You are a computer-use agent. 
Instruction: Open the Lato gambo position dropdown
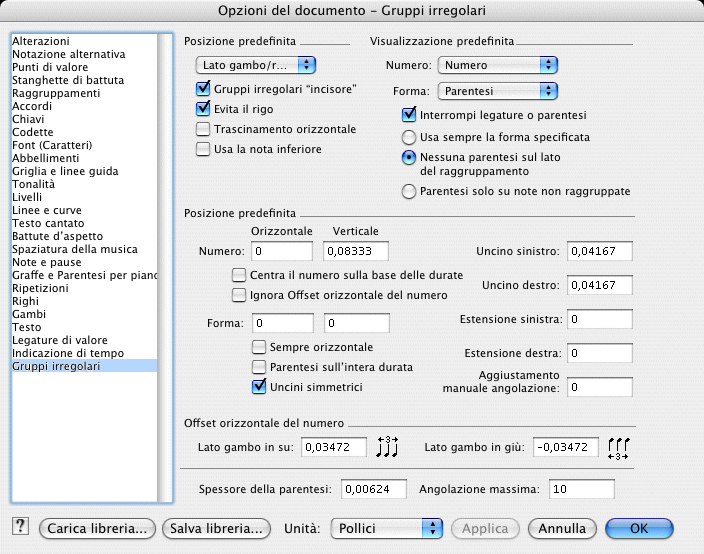[x=256, y=66]
